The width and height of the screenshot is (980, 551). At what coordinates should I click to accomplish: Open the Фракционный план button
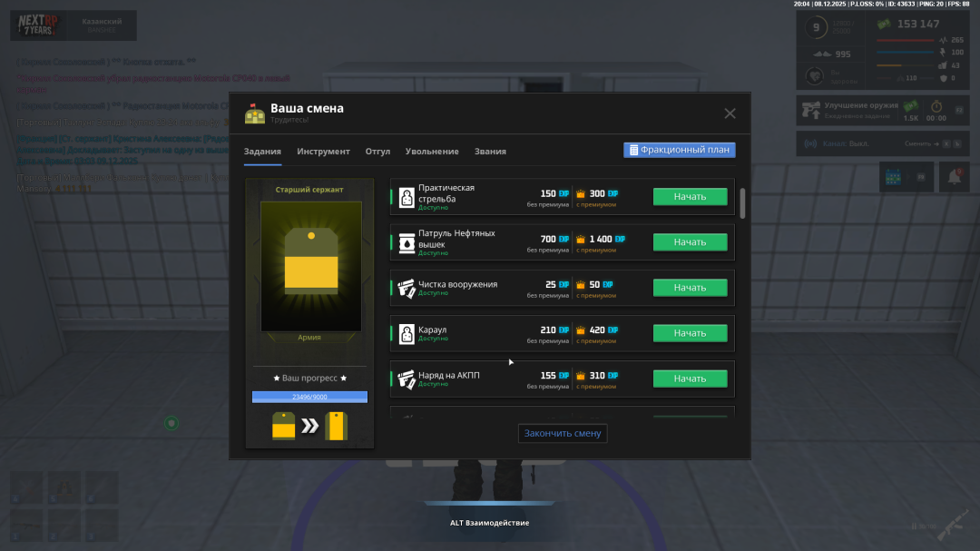[679, 150]
